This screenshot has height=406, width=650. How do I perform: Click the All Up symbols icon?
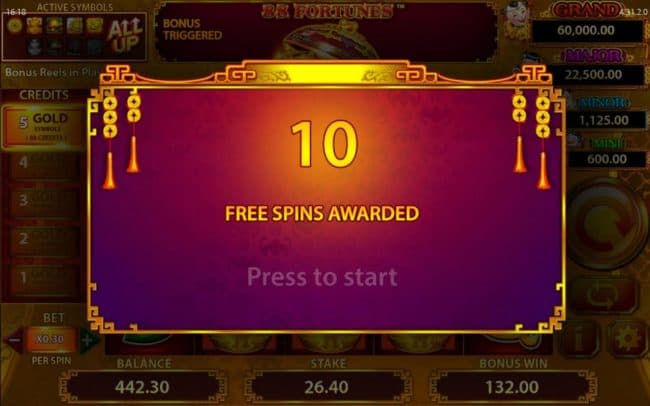click(125, 36)
